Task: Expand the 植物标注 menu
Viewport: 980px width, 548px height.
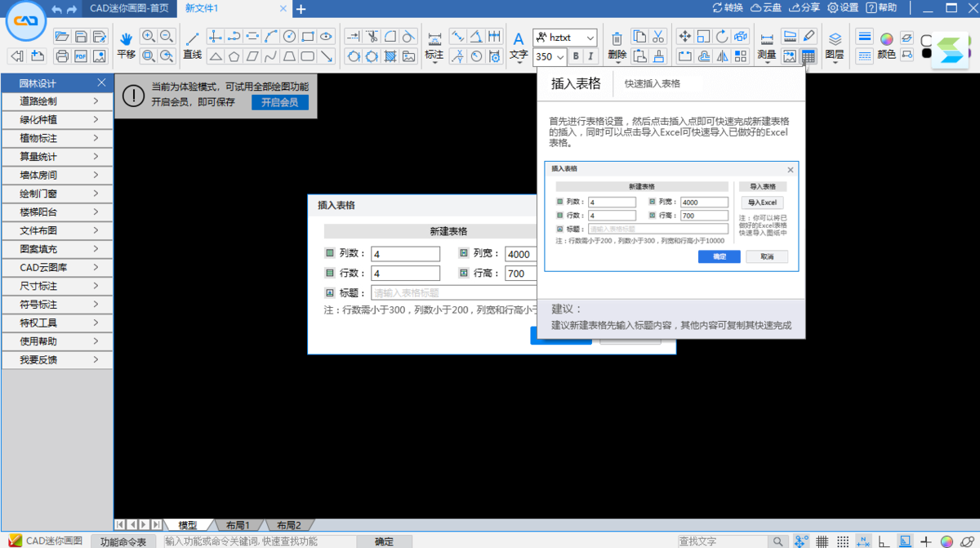Action: point(57,138)
